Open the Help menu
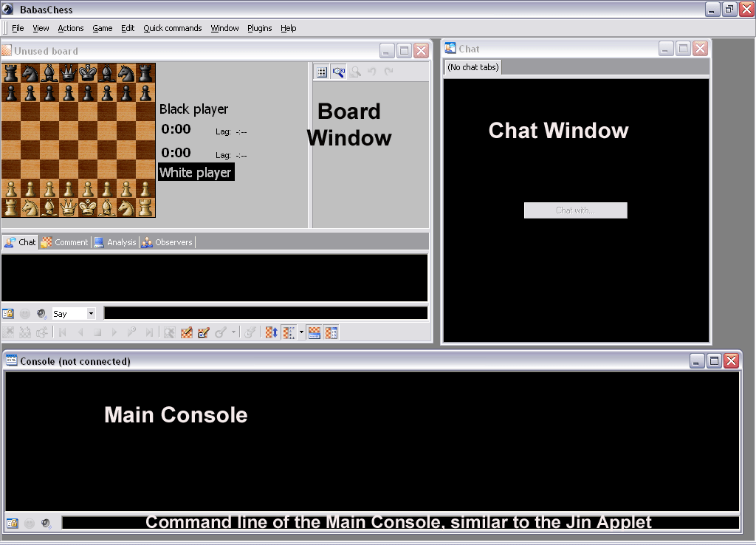The image size is (756, 545). pyautogui.click(x=289, y=28)
